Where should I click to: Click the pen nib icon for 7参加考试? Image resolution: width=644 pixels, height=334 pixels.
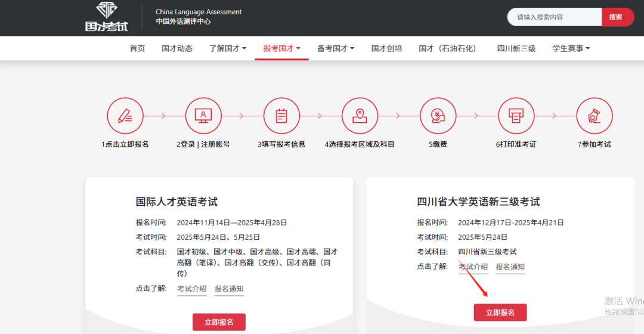595,116
